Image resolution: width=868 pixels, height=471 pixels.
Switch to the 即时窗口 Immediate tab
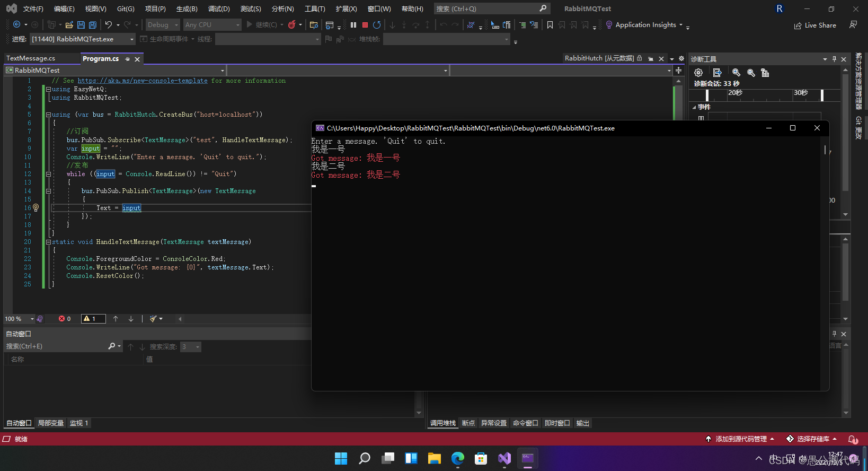(x=557, y=423)
